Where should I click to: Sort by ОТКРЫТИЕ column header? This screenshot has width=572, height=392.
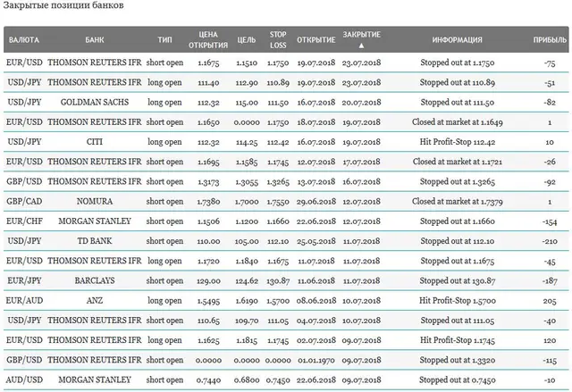(x=315, y=39)
